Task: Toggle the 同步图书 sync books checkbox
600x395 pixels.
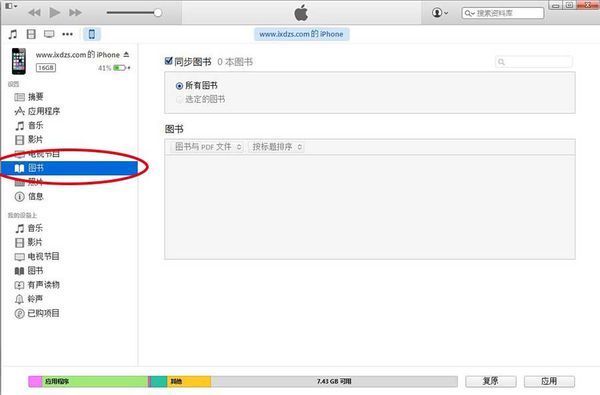Action: [168, 61]
